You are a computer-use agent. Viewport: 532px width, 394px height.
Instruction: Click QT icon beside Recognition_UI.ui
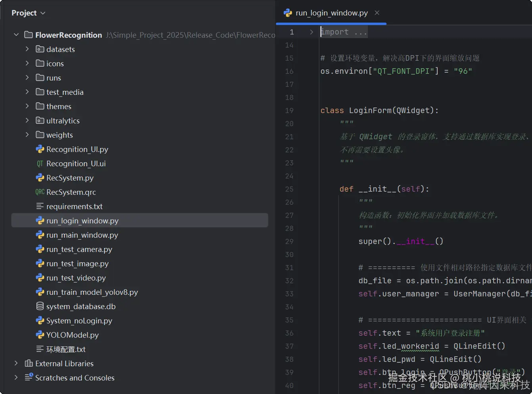(x=40, y=163)
